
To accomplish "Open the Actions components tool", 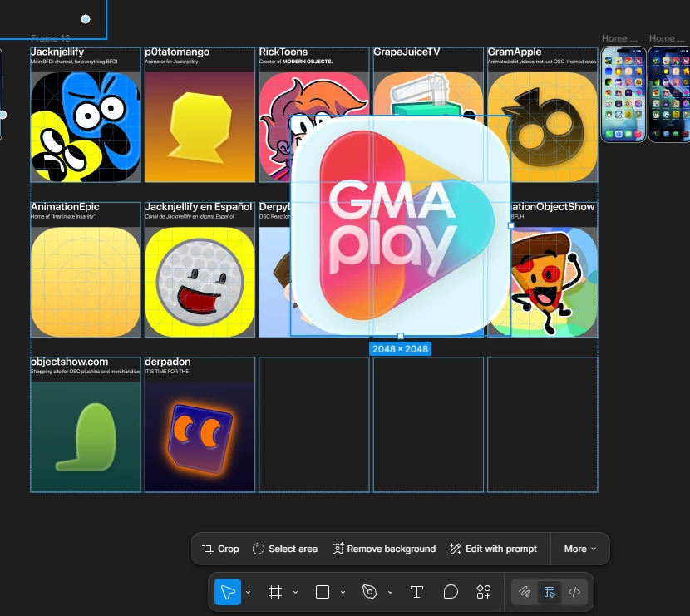I will [x=484, y=592].
